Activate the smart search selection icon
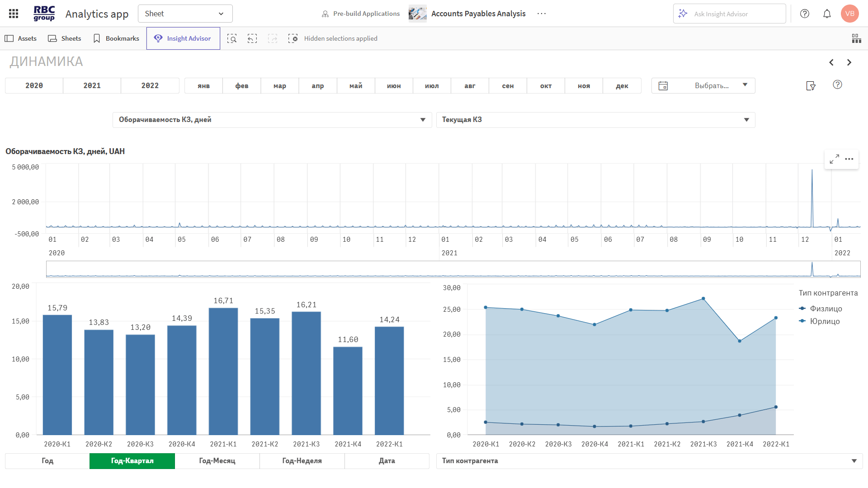 (x=232, y=38)
